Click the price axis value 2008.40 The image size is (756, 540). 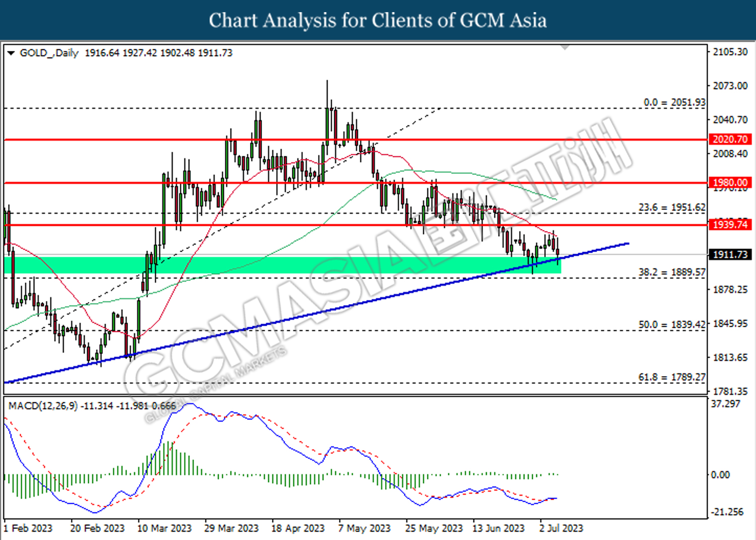pyautogui.click(x=730, y=153)
